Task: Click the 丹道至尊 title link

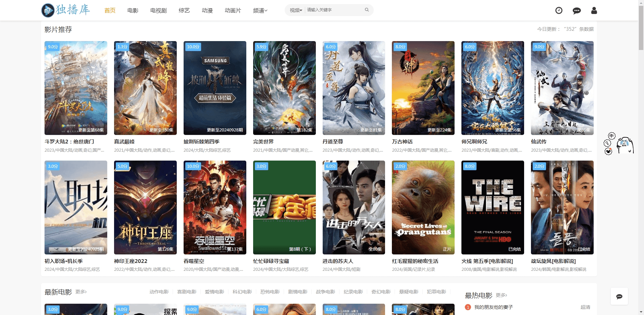Action: pos(333,141)
